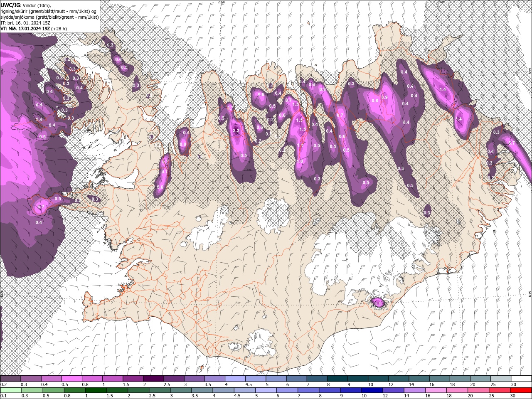
Task: Click the '20W' longitude label at top
Action: click(221, 2)
